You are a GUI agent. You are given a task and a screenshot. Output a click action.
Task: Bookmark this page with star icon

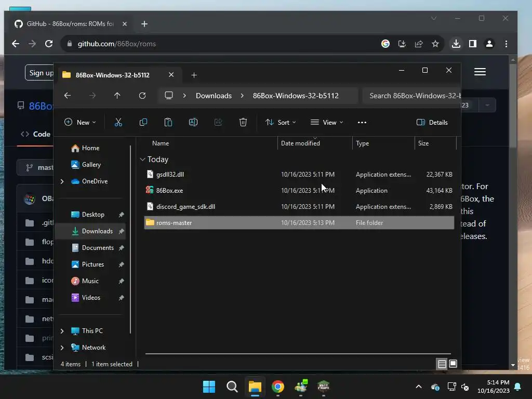[435, 44]
